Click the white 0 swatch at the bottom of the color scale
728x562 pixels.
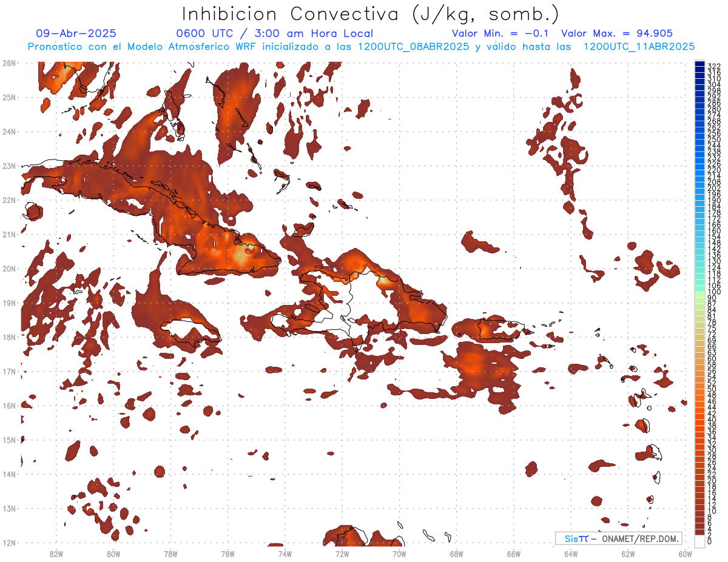tap(699, 541)
